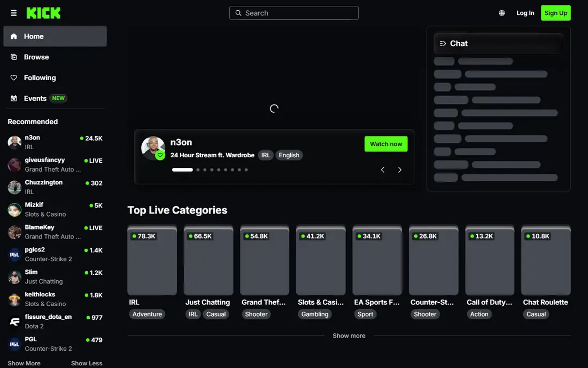Click Show Less in Recommended sidebar

(87, 363)
